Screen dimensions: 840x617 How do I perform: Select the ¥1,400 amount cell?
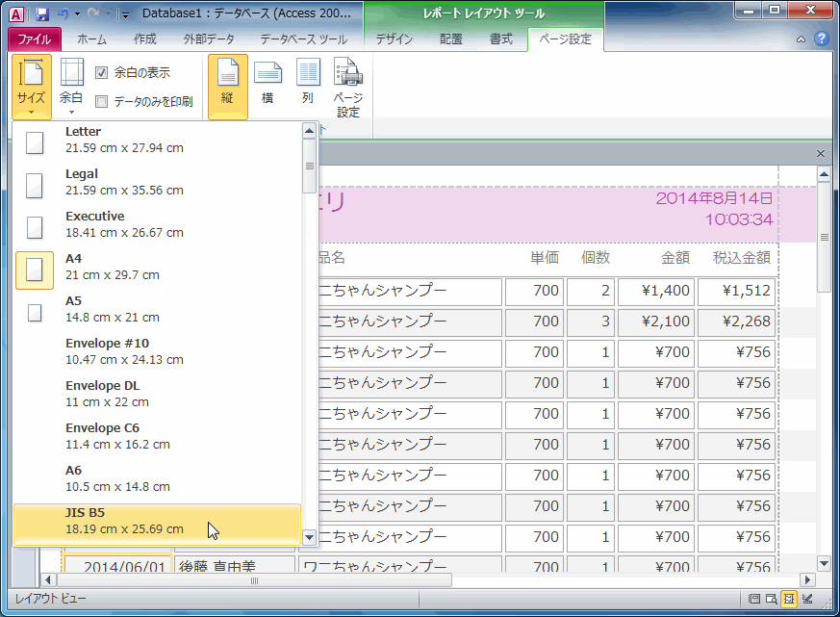pos(656,291)
